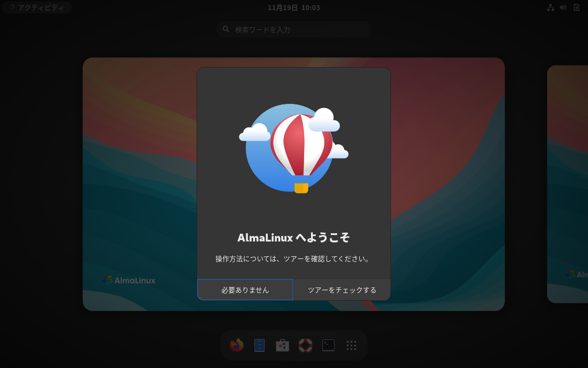This screenshot has height=368, width=588.
Task: Open GNOME Software from the dock
Action: pyautogui.click(x=282, y=345)
